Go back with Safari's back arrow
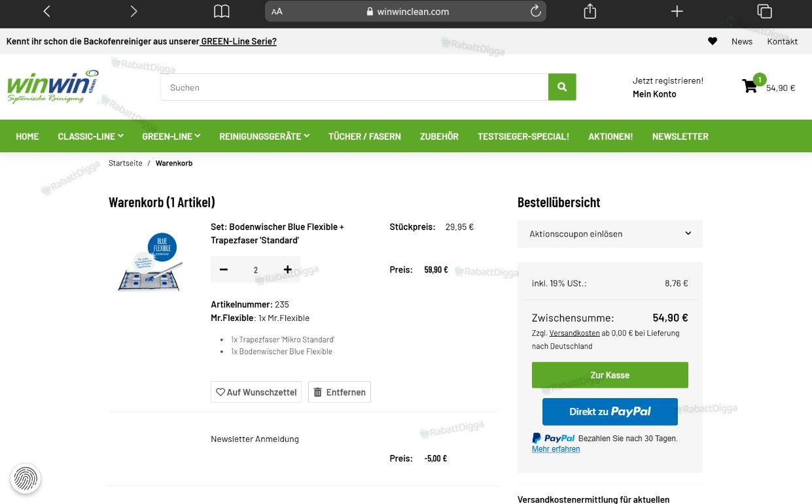 (46, 11)
